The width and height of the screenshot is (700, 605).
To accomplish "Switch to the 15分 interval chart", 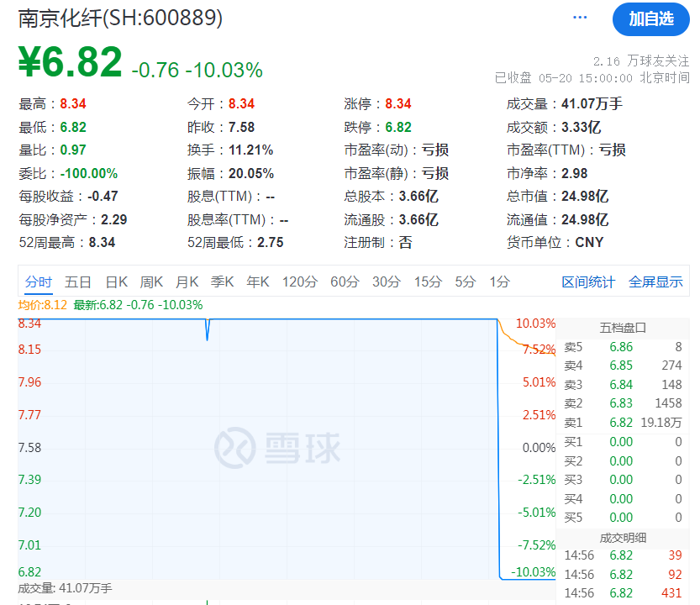I will (428, 281).
